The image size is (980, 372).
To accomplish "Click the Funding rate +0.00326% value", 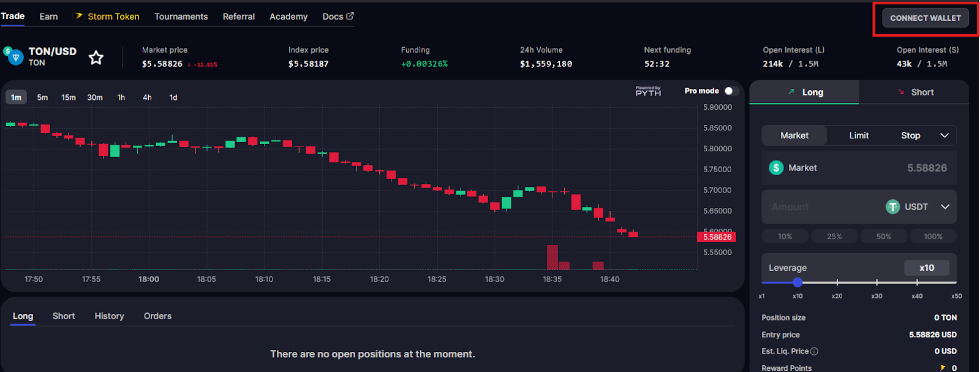I will tap(424, 64).
